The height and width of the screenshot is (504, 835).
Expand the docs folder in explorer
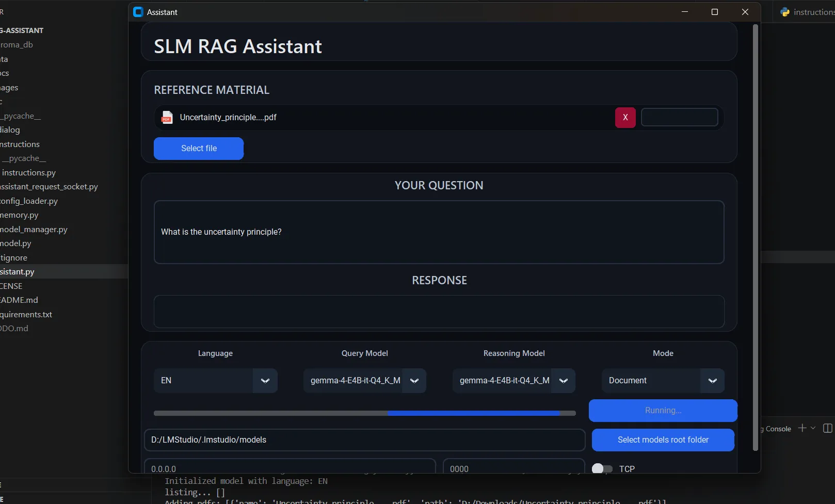(x=5, y=73)
